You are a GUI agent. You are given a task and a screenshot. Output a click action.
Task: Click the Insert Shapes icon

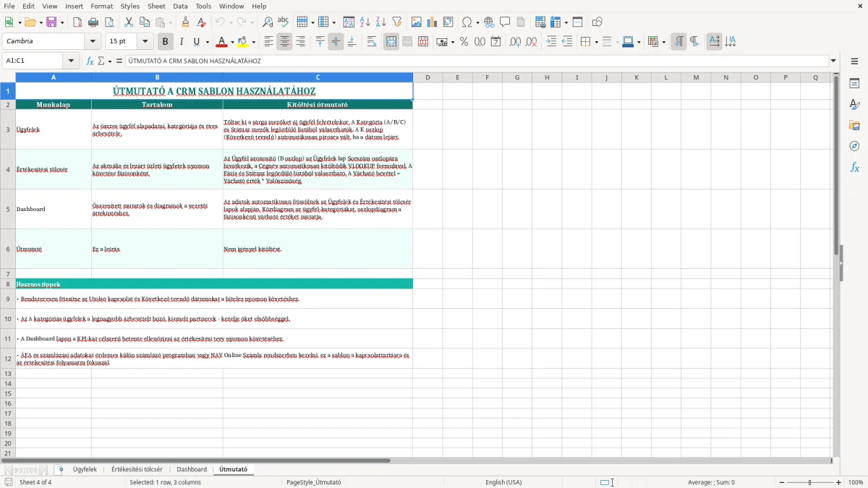597,22
